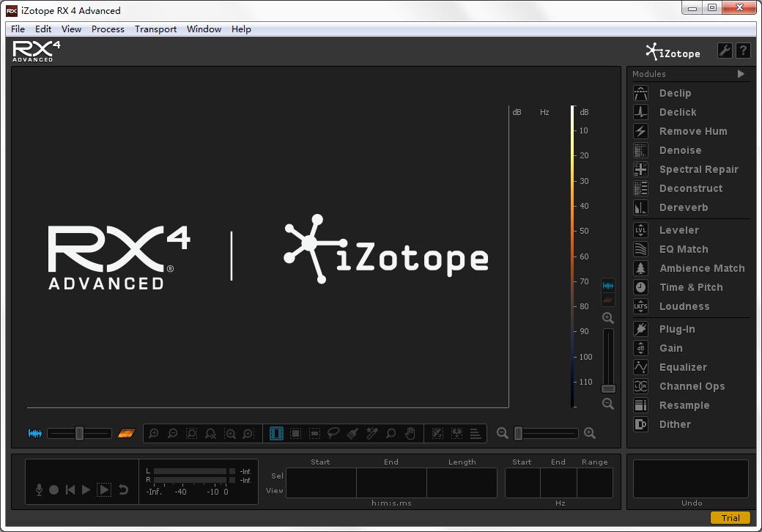
Task: Choose the Hand grab tool
Action: (410, 433)
